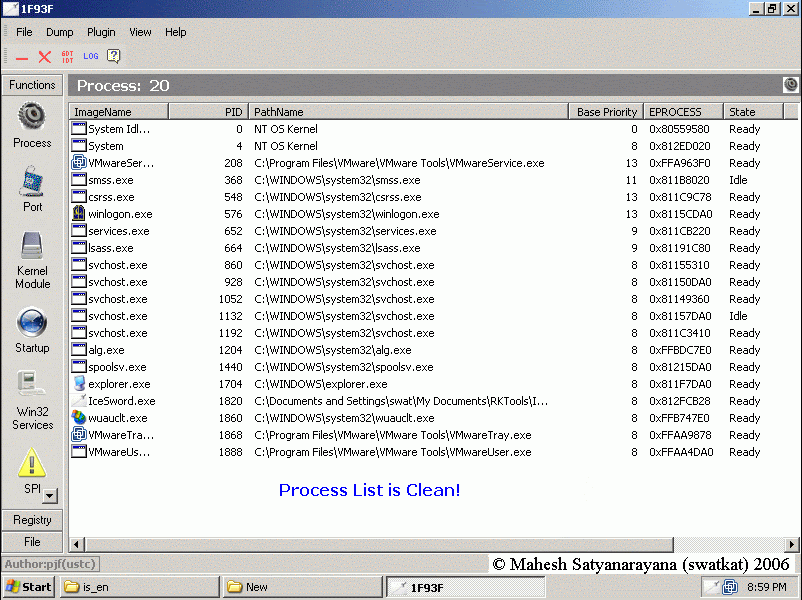Image resolution: width=802 pixels, height=600 pixels.
Task: Open the Plugin menu
Action: coord(101,32)
